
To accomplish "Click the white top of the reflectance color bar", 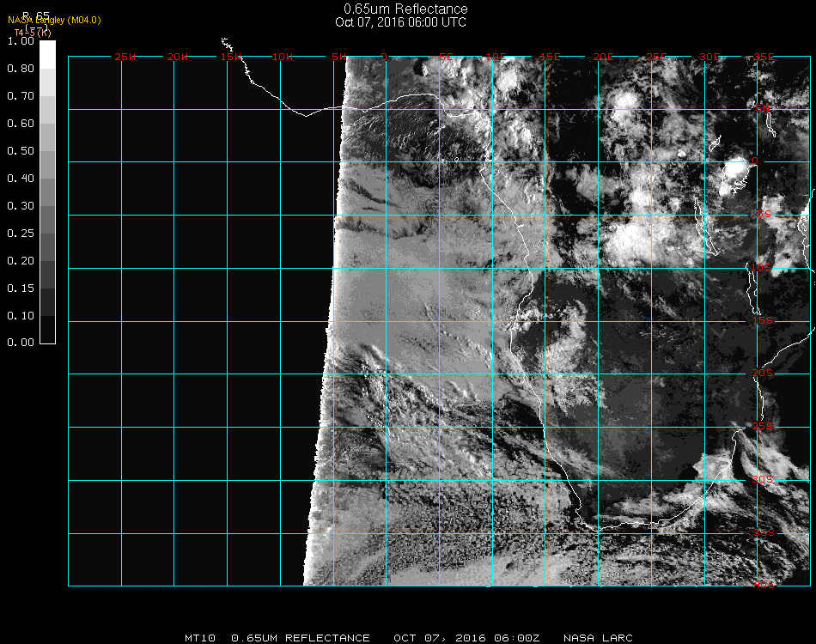I will [47, 54].
